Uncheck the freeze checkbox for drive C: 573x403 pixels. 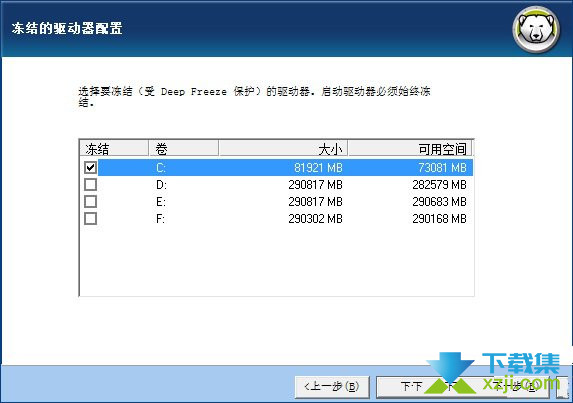[x=90, y=167]
